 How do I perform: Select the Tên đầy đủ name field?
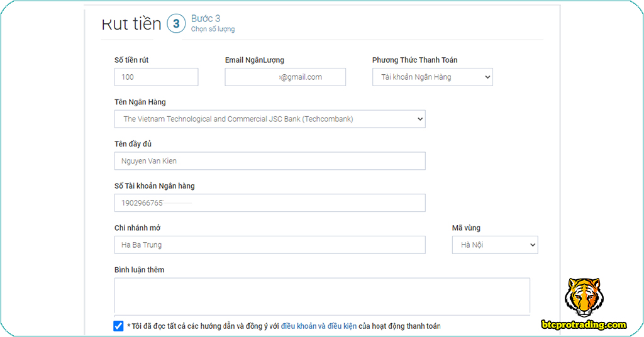[x=269, y=161]
